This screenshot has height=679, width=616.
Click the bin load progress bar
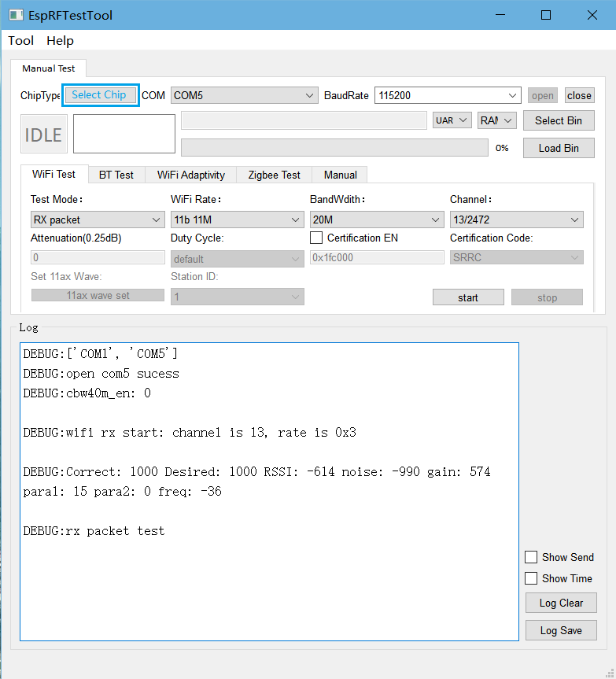[334, 148]
